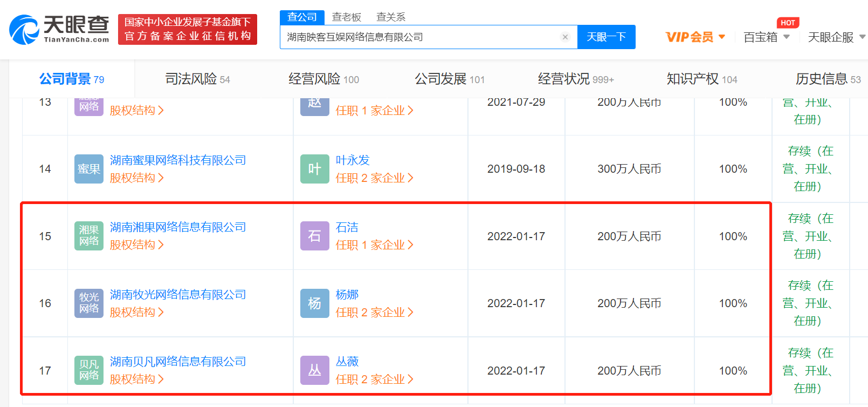The height and width of the screenshot is (407, 868).
Task: Expand 股权结构 for 湖南贝凡网络信息有限公司
Action: pyautogui.click(x=137, y=379)
